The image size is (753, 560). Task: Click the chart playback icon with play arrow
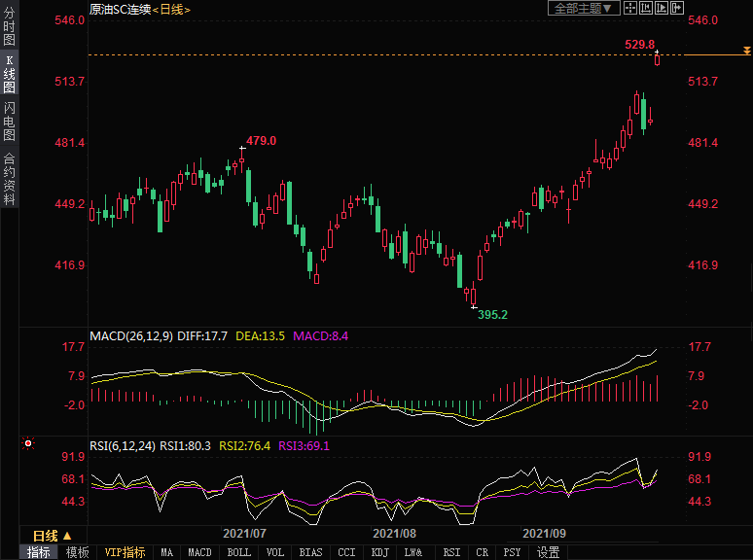662,8
